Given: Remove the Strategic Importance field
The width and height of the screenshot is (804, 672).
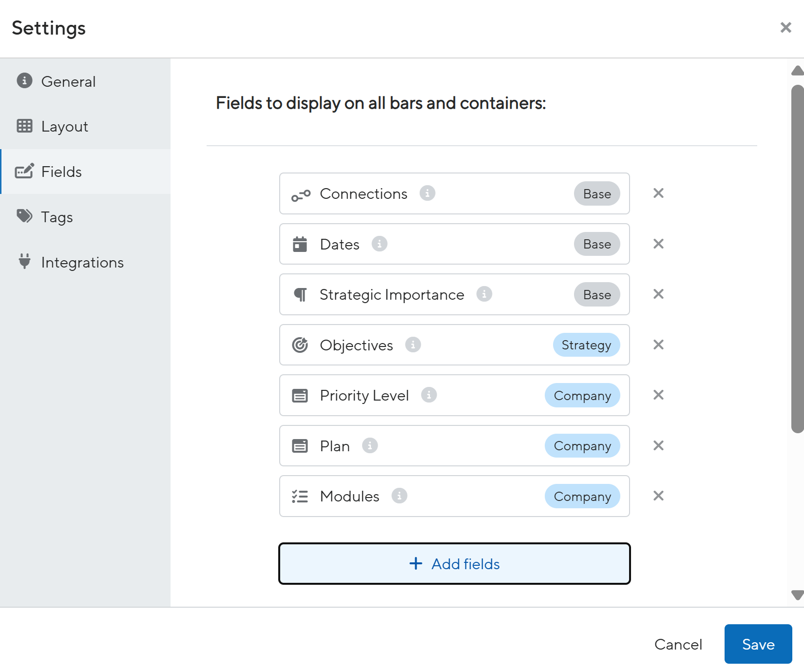Looking at the screenshot, I should pyautogui.click(x=658, y=294).
